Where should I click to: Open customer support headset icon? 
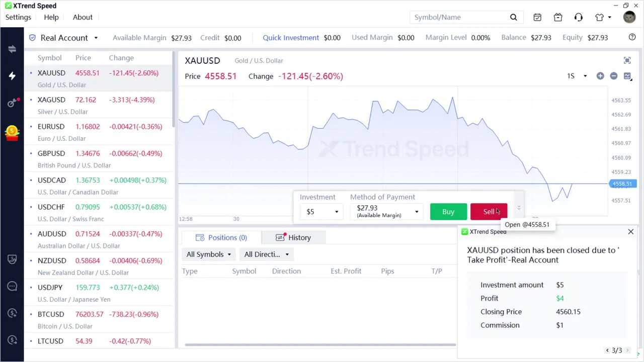(x=579, y=17)
